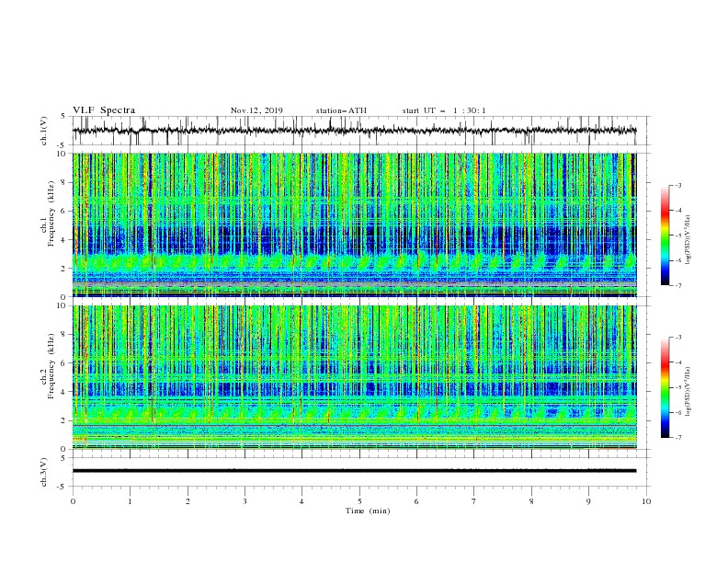Click the "Time (min)" x-axis label
Viewport: 728px width, 563px height.
coord(368,511)
